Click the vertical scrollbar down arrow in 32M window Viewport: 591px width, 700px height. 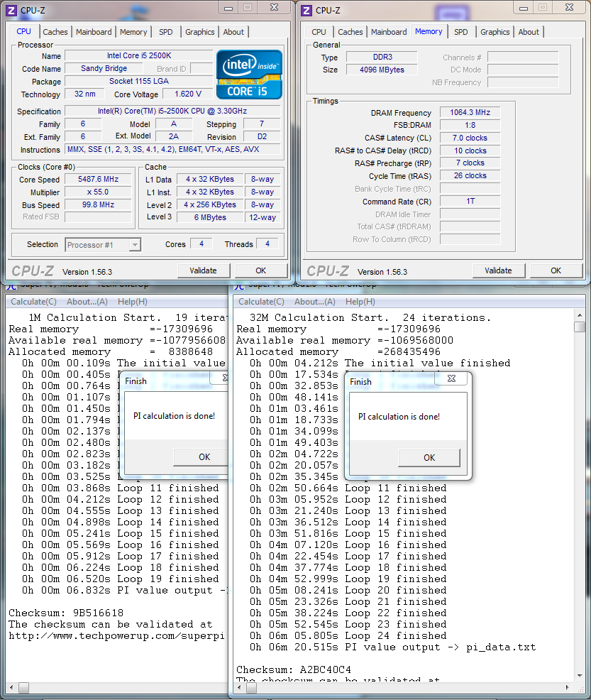coord(580,675)
